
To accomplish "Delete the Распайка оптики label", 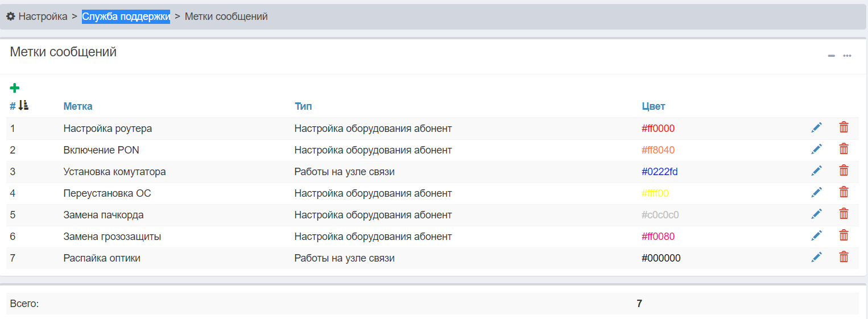I will pos(844,258).
